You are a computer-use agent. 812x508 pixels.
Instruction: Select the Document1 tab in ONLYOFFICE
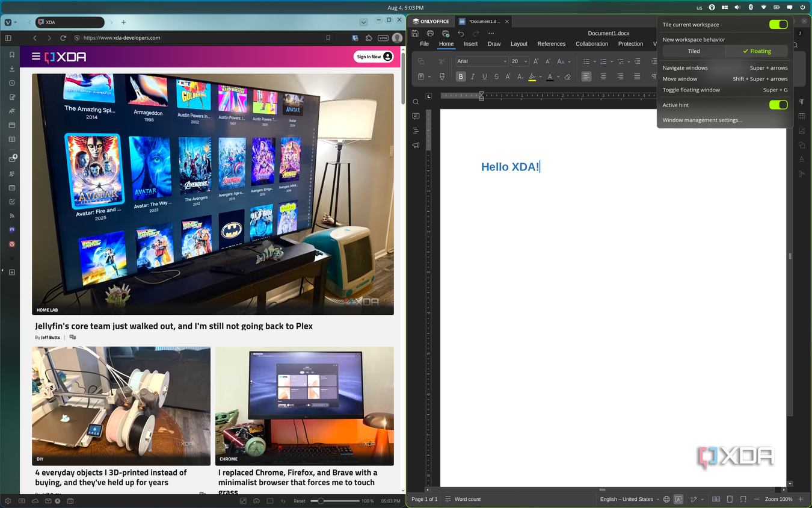pyautogui.click(x=484, y=22)
